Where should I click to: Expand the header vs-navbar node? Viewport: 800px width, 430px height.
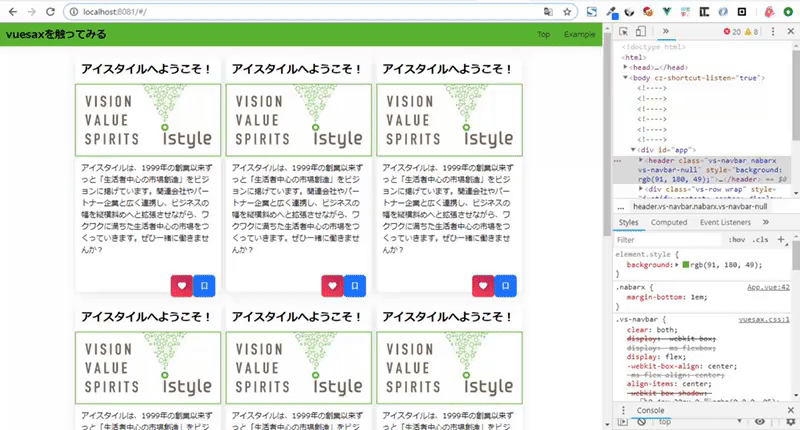point(641,160)
